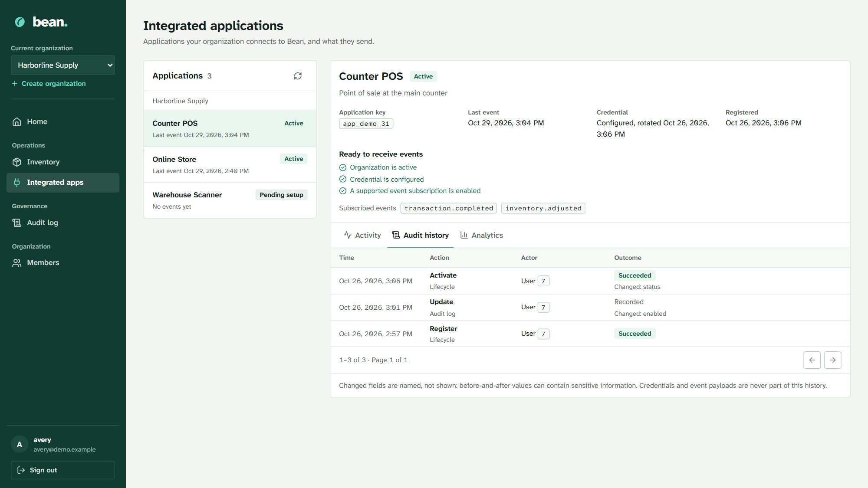Click the Time column header
The width and height of the screenshot is (868, 488).
coord(346,258)
